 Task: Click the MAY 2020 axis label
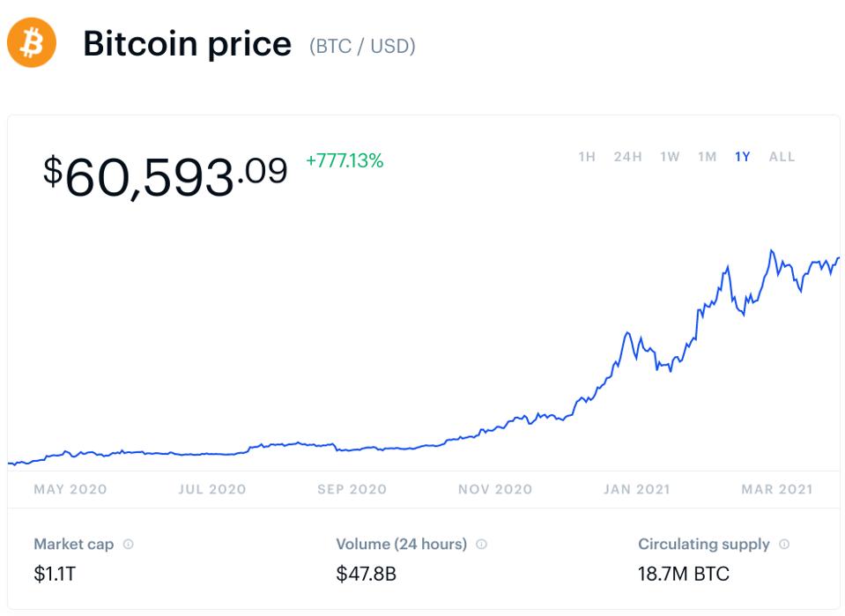point(70,489)
